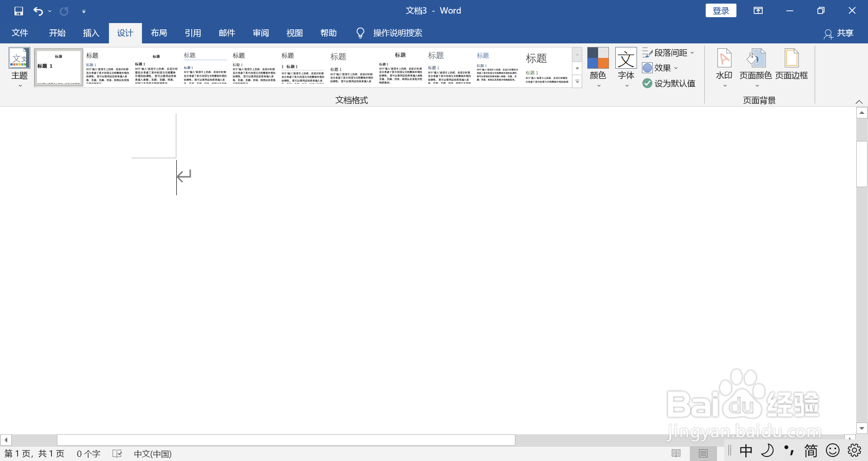
Task: Switch to the Home (开始) tab
Action: (x=57, y=33)
